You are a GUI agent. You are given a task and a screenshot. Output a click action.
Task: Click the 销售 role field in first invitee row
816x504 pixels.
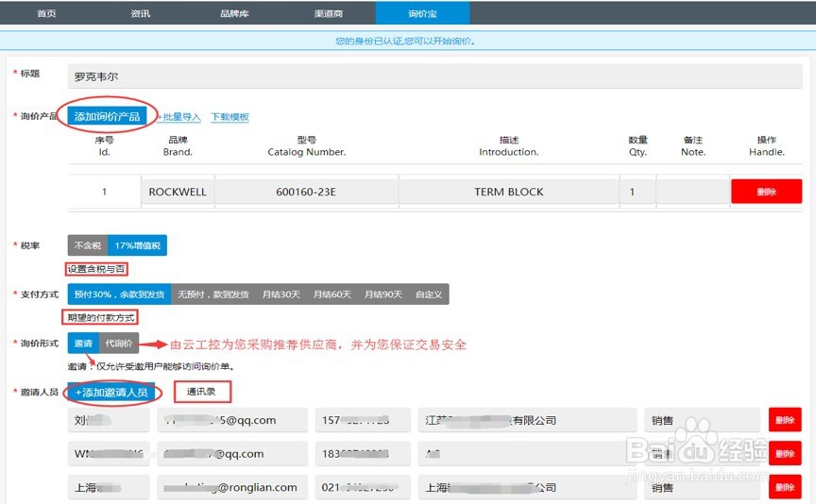coord(703,420)
